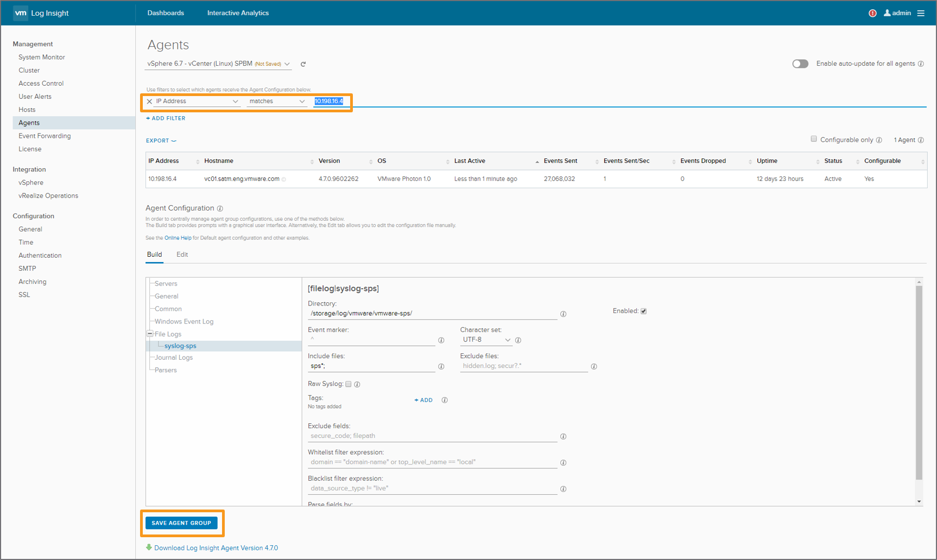Click the green download arrow icon
The height and width of the screenshot is (560, 937).
coord(149,548)
